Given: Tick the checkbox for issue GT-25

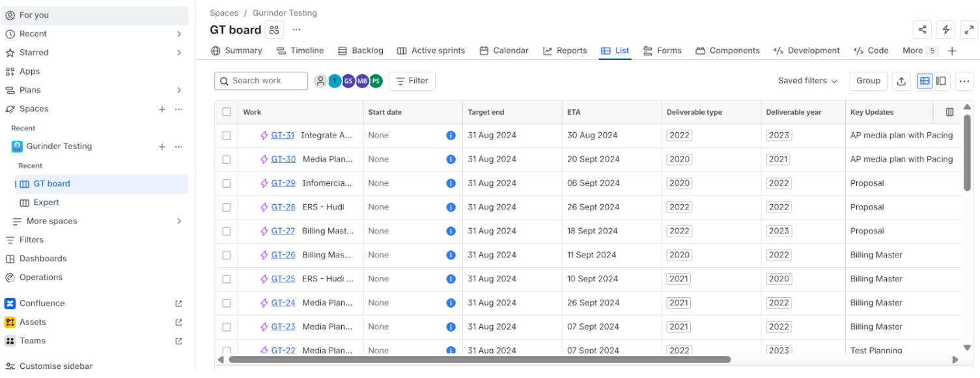Looking at the screenshot, I should tap(226, 278).
